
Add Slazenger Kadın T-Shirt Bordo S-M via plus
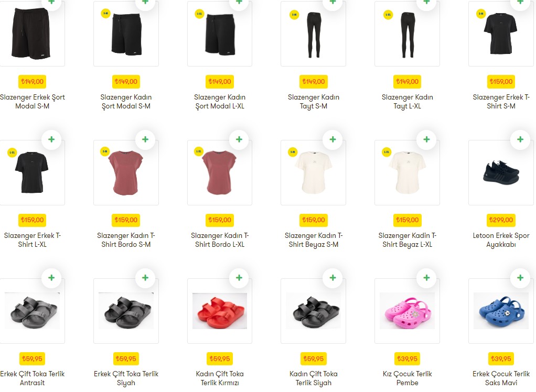point(145,139)
